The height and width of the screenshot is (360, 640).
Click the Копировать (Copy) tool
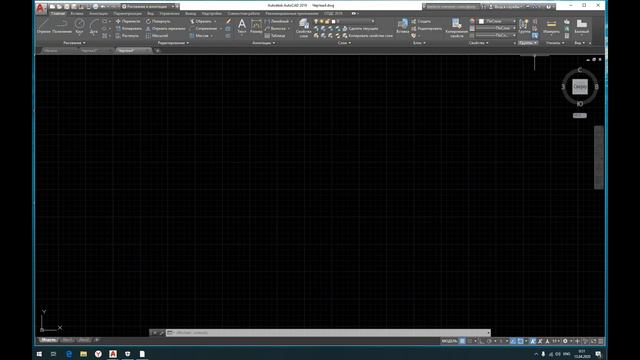(129, 29)
